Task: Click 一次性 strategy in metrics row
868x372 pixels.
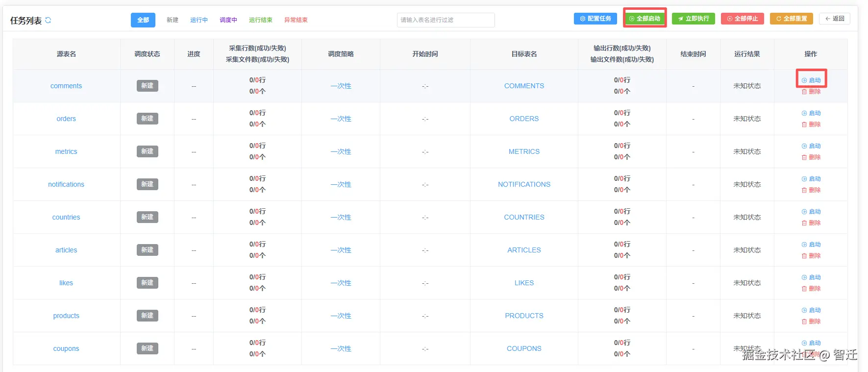Action: (341, 151)
